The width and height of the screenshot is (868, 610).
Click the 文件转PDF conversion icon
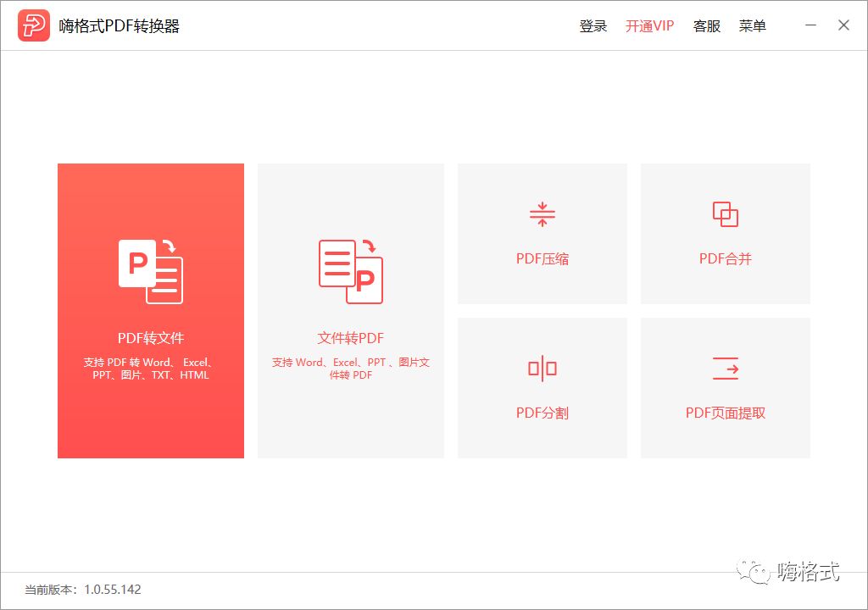(350, 269)
